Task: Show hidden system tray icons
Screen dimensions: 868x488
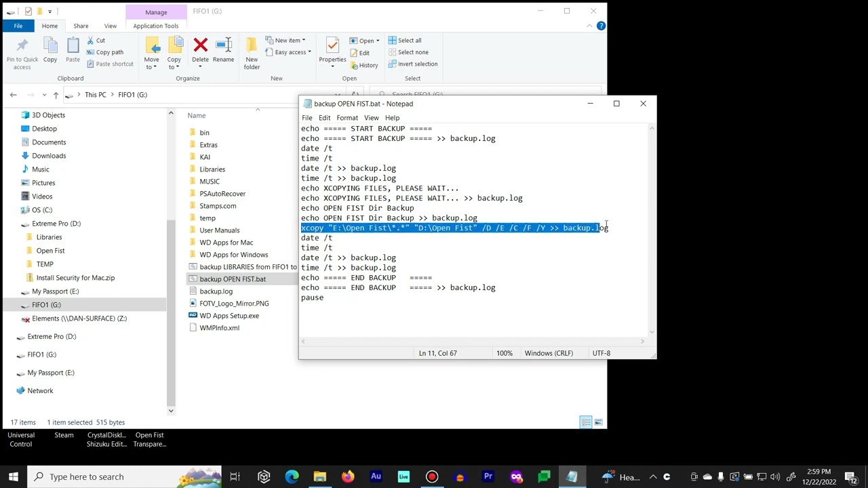Action: click(653, 476)
